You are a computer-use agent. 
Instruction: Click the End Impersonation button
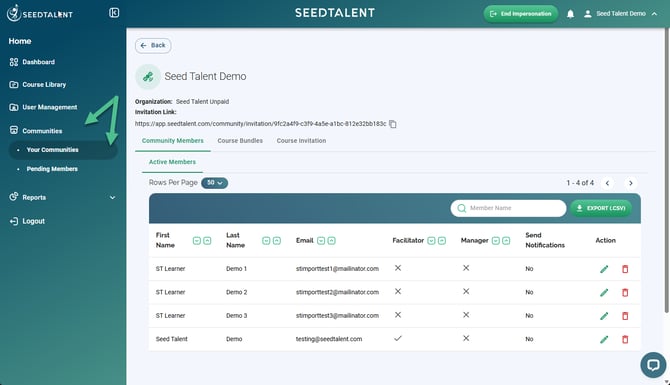pyautogui.click(x=521, y=14)
